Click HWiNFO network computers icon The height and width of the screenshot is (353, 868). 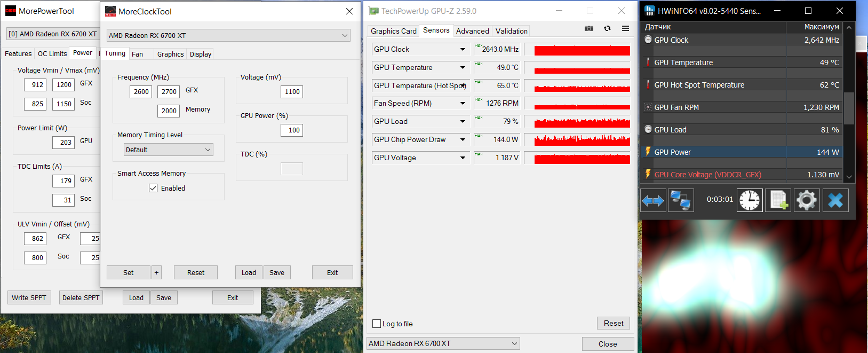click(x=681, y=201)
